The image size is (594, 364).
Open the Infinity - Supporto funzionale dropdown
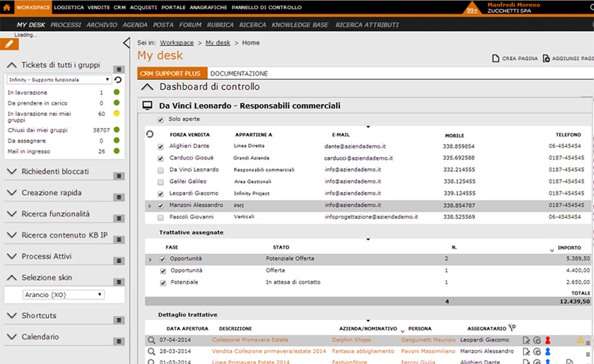pyautogui.click(x=59, y=80)
